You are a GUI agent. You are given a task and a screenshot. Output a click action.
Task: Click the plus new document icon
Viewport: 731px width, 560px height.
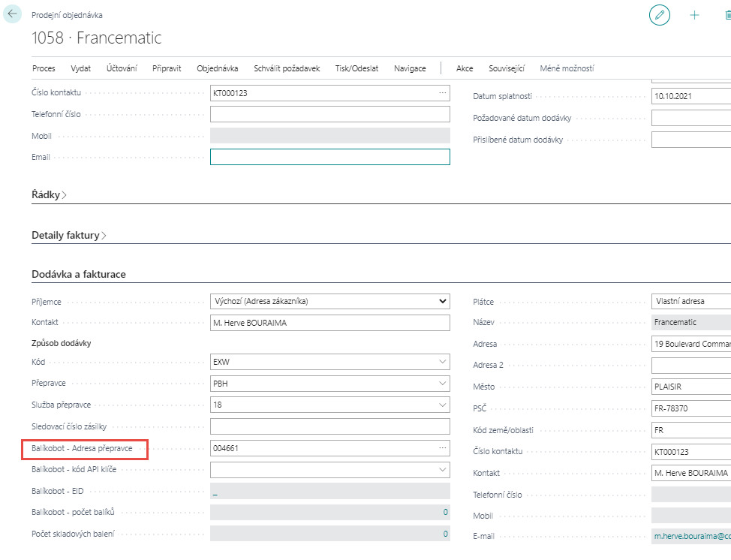coord(694,15)
